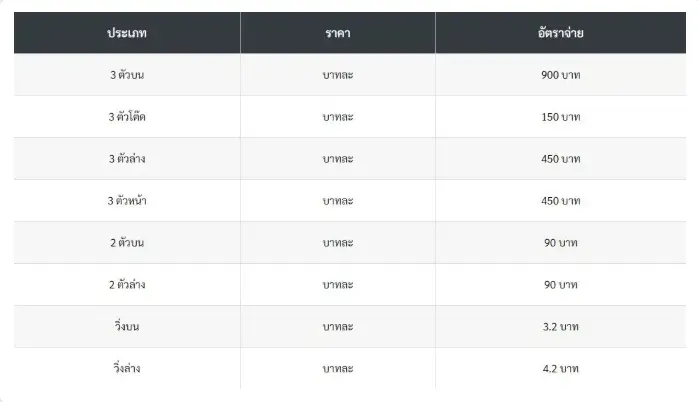This screenshot has height=402, width=698.
Task: Select 90 บาท in the 2 ตัวล่าง row
Action: click(x=560, y=285)
